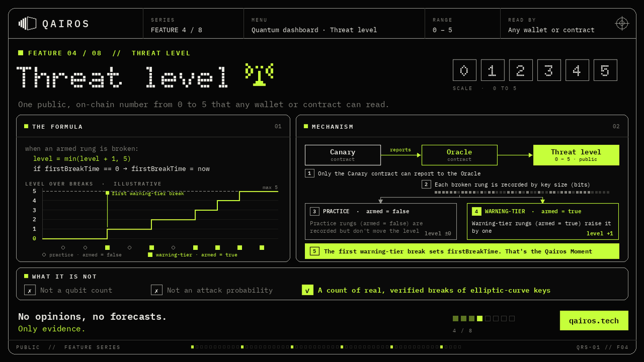Screen dimensions: 644x362
Task: Click 'A count of real, verified breaks' text
Action: click(x=434, y=290)
